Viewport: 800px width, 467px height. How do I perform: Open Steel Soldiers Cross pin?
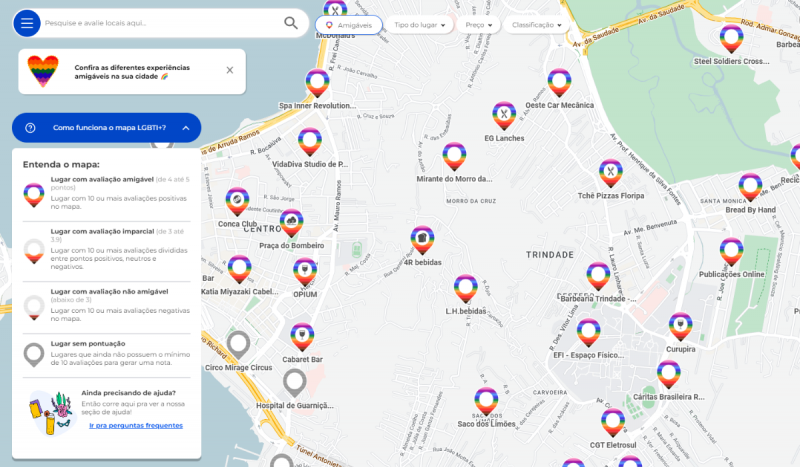click(x=731, y=39)
